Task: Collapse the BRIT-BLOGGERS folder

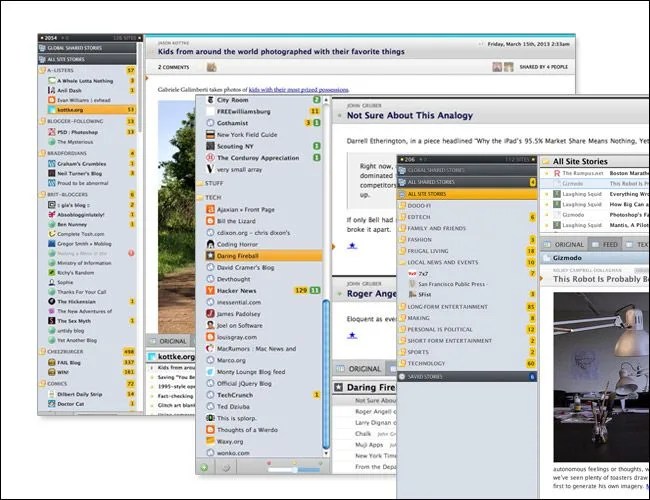Action: [42, 194]
